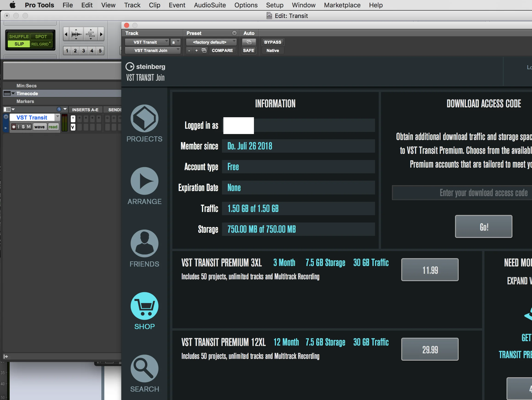Click the Go! button
The image size is (532, 400).
click(484, 226)
